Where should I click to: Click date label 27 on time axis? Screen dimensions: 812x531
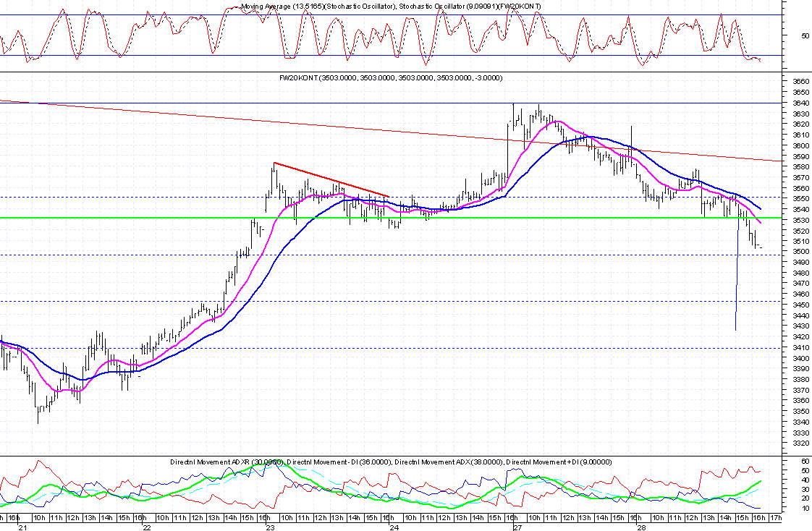(x=518, y=527)
